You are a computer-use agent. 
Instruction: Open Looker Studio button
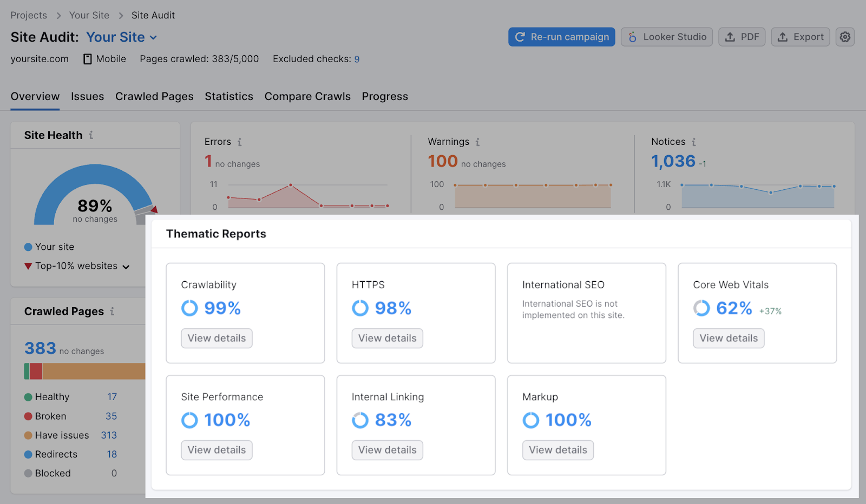click(667, 37)
